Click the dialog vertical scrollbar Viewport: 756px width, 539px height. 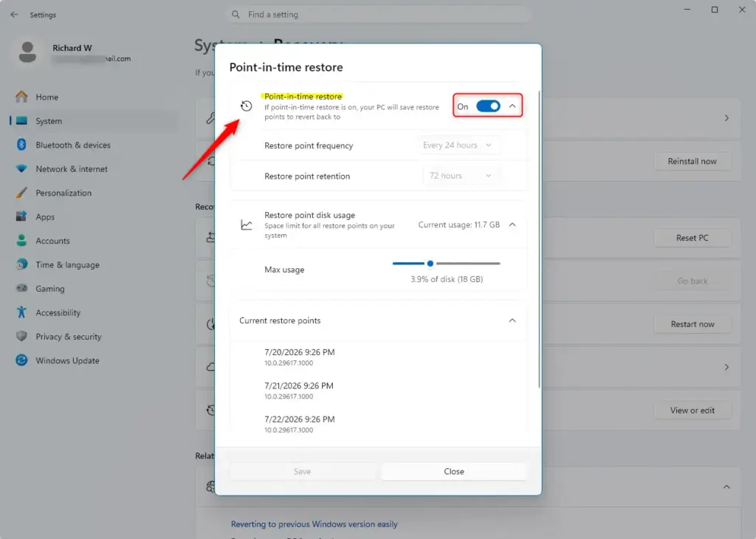pos(539,238)
